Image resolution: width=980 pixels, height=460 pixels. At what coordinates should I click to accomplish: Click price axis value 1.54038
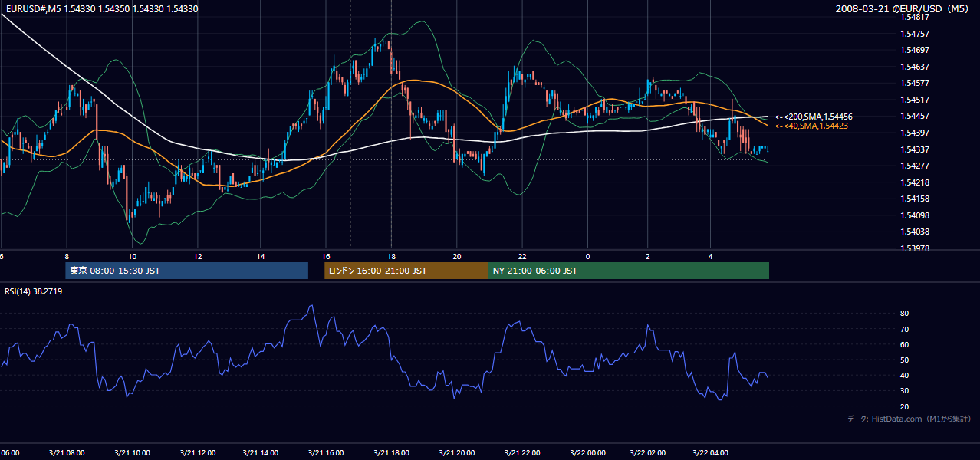[x=916, y=232]
